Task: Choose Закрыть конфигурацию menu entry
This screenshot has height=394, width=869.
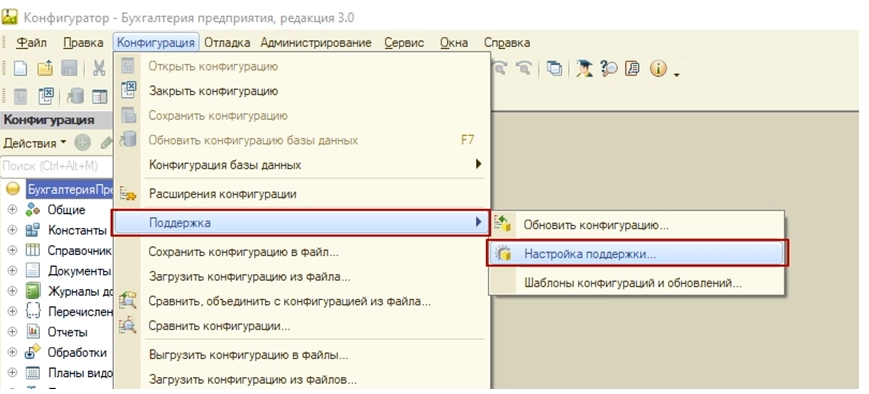Action: (302, 91)
